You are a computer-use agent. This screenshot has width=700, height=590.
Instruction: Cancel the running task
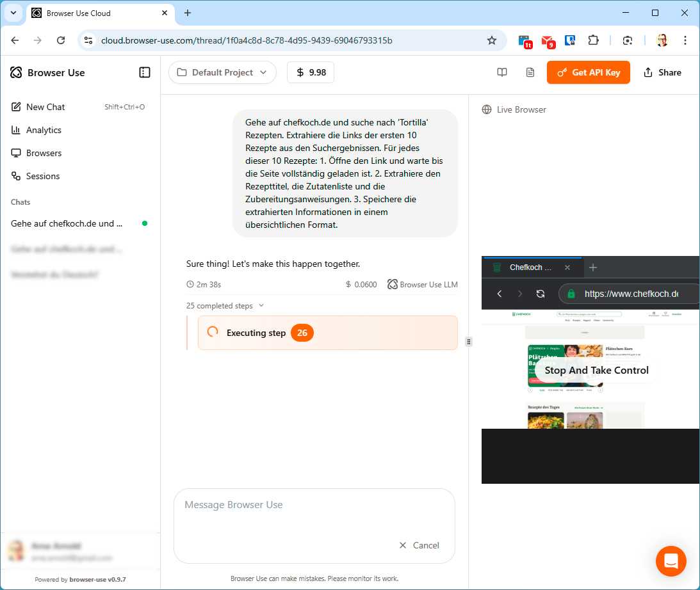(x=419, y=545)
